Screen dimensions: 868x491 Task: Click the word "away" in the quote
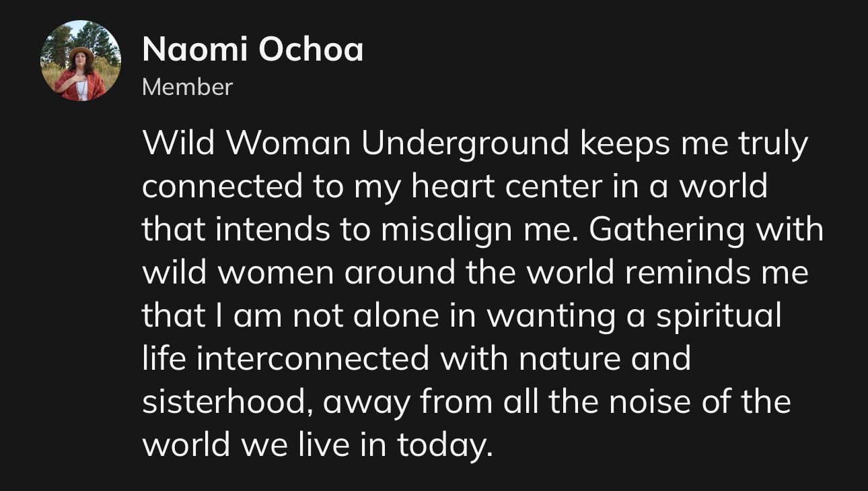366,402
